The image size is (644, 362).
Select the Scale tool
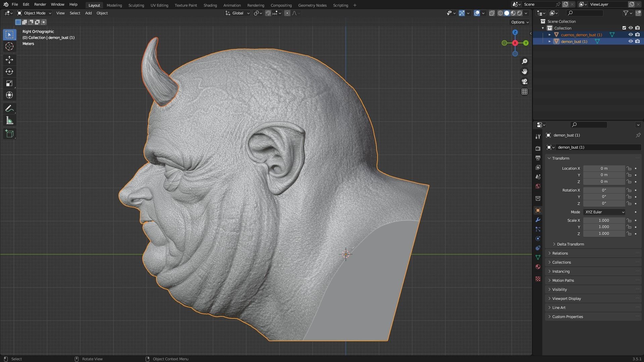tap(9, 83)
